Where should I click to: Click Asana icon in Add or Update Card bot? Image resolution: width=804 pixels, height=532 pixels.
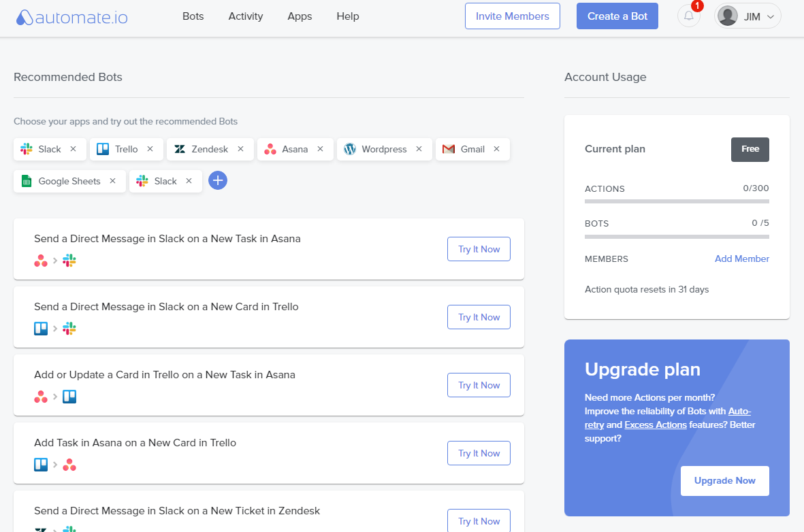click(41, 397)
